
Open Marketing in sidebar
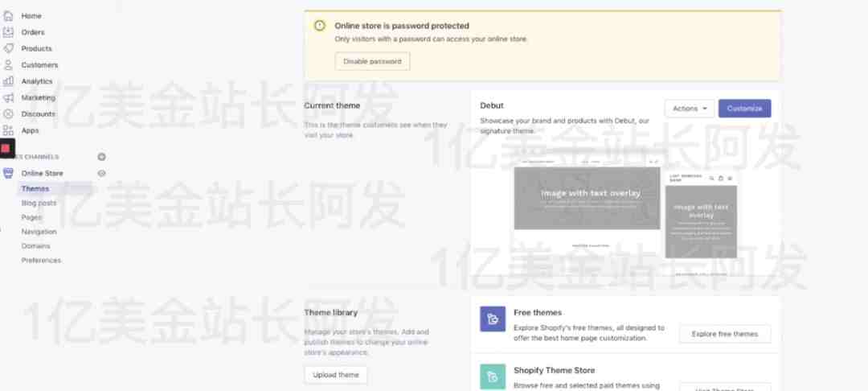39,97
